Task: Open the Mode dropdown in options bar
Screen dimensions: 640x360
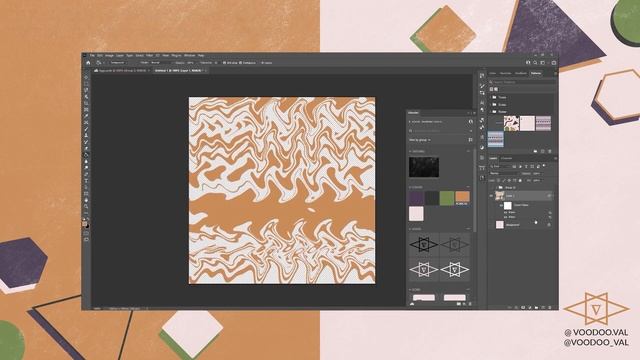Action: click(159, 63)
